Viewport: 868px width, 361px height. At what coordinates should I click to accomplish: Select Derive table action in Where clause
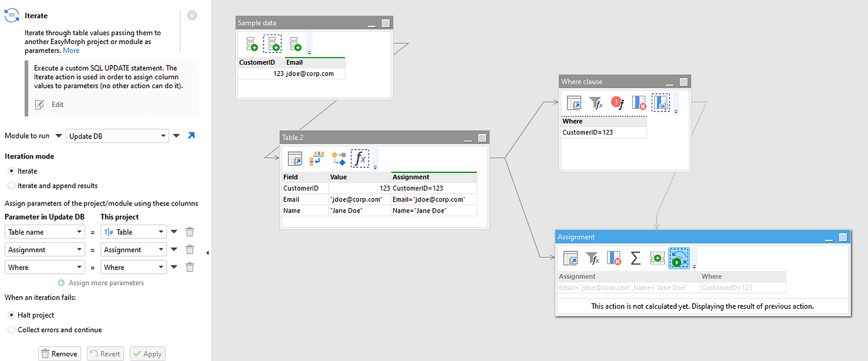pos(574,103)
